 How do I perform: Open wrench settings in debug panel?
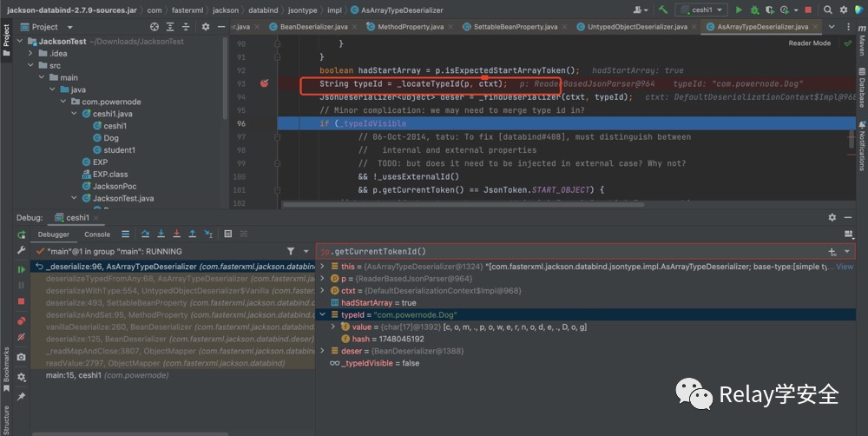click(x=21, y=250)
